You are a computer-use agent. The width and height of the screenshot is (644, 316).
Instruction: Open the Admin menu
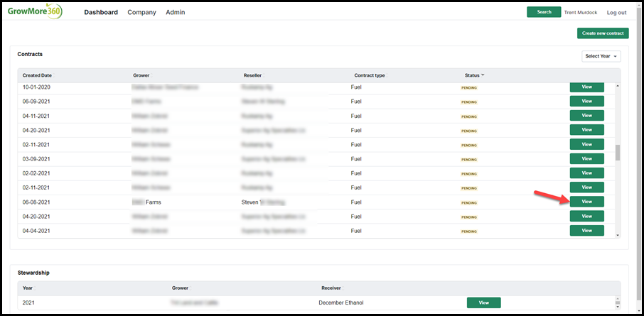[176, 12]
